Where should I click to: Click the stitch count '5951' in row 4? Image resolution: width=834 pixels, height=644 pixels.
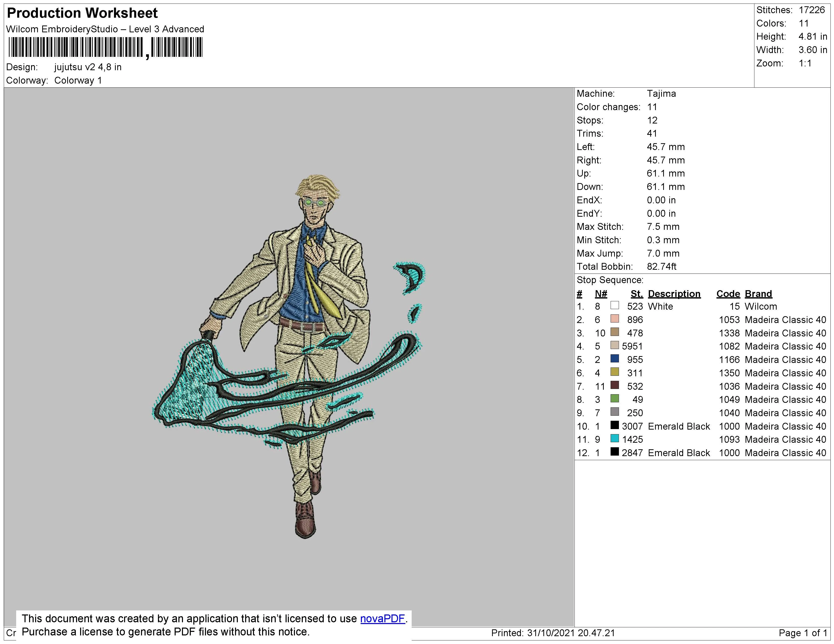(632, 346)
